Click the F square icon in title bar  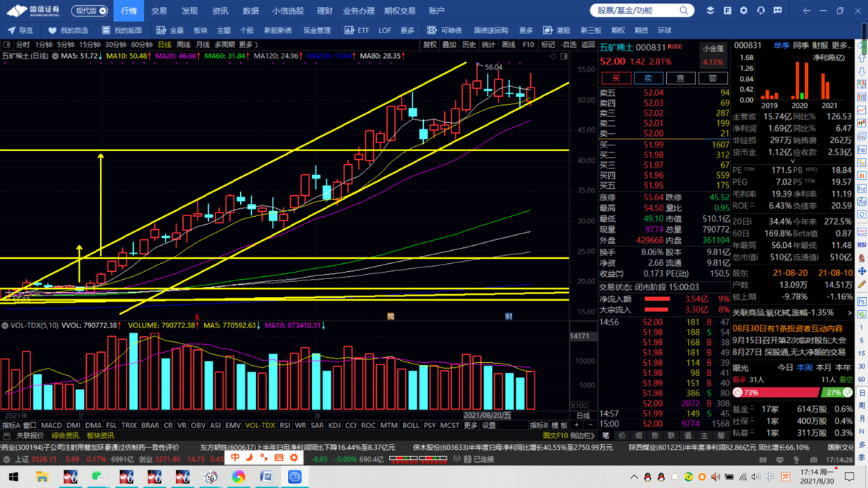(727, 11)
